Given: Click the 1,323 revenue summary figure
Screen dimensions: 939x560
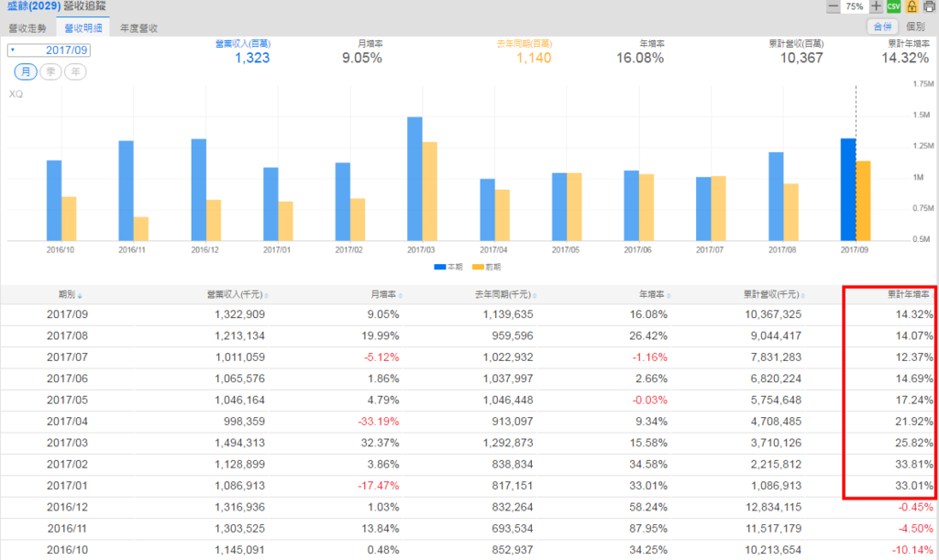Looking at the screenshot, I should [x=252, y=58].
